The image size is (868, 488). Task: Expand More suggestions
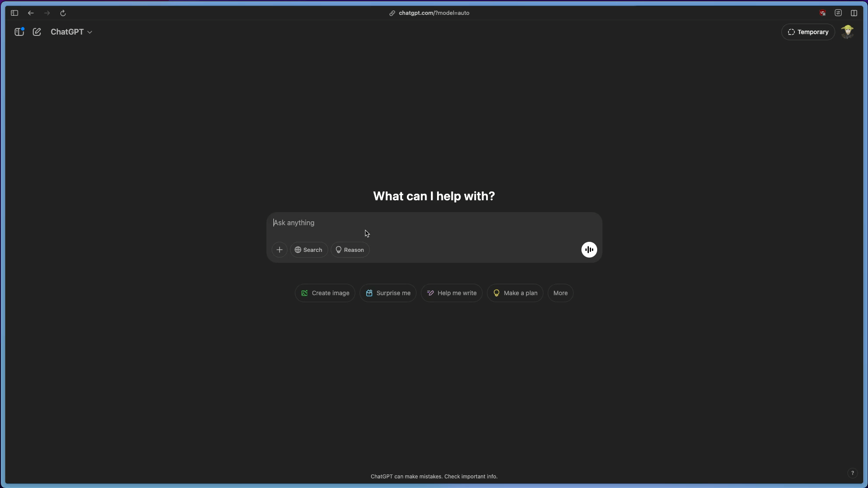pyautogui.click(x=560, y=293)
